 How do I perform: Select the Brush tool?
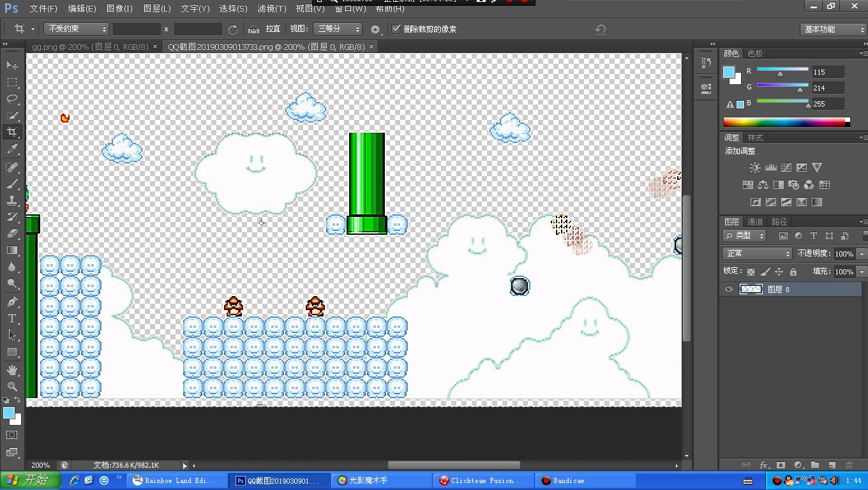(x=12, y=184)
